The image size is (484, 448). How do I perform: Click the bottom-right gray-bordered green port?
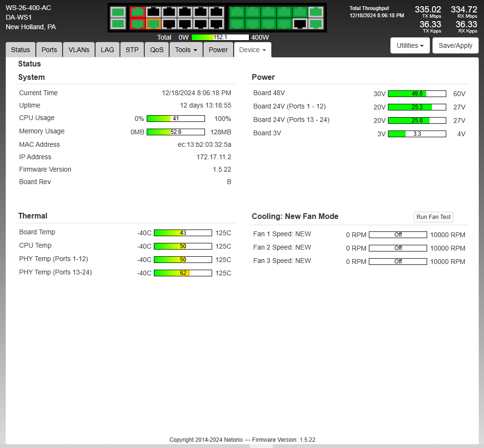[x=316, y=23]
